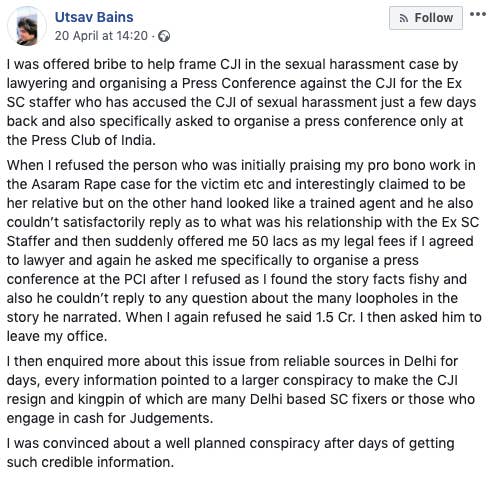The image size is (495, 477).
Task: Click the amount '1.5 Cr.' in post
Action: coord(335,317)
